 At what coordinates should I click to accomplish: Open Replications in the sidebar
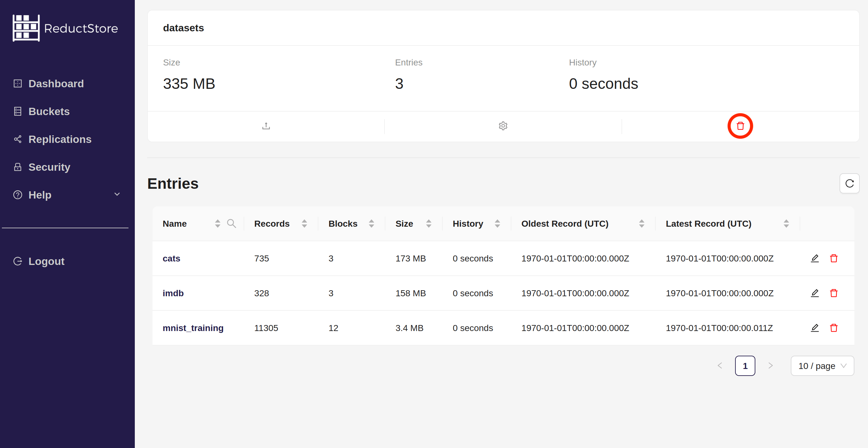click(x=59, y=139)
